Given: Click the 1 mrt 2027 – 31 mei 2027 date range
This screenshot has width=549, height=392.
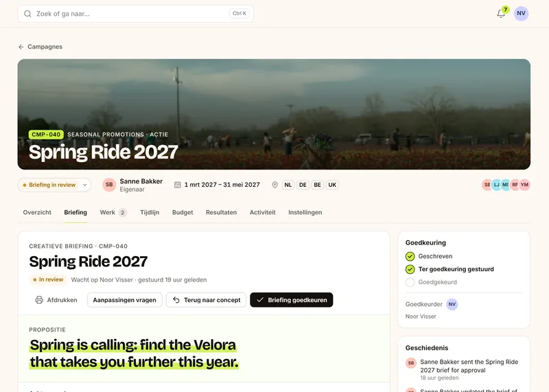Looking at the screenshot, I should [x=222, y=185].
